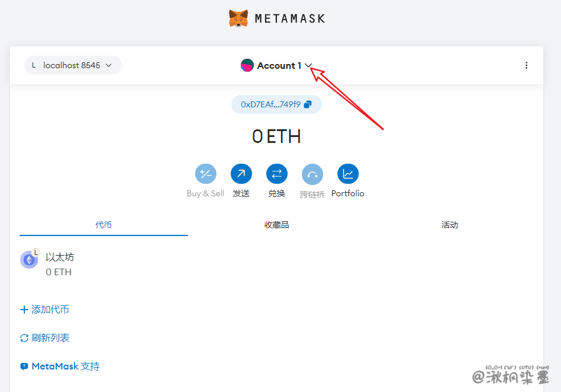Open the three-dot account options menu
The height and width of the screenshot is (392, 561).
(x=526, y=65)
